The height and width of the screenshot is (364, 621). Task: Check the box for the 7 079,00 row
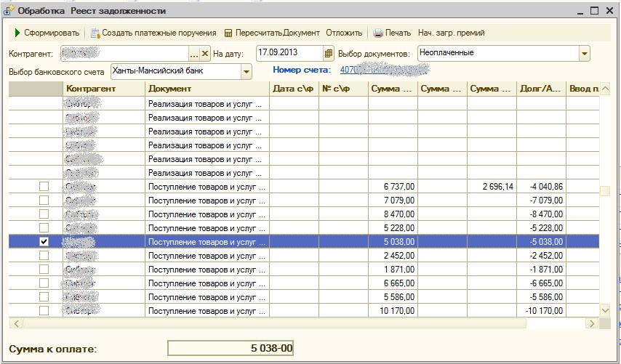click(x=44, y=201)
